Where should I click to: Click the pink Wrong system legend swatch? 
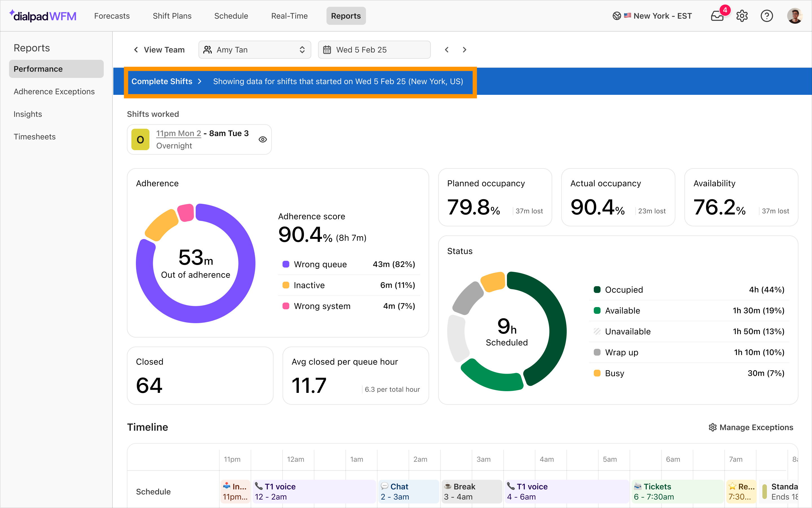point(286,306)
